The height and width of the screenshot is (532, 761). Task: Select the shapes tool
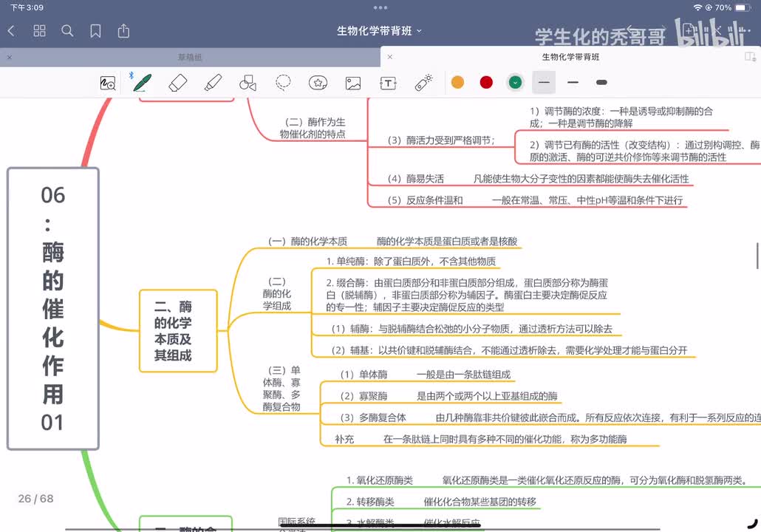pos(248,83)
